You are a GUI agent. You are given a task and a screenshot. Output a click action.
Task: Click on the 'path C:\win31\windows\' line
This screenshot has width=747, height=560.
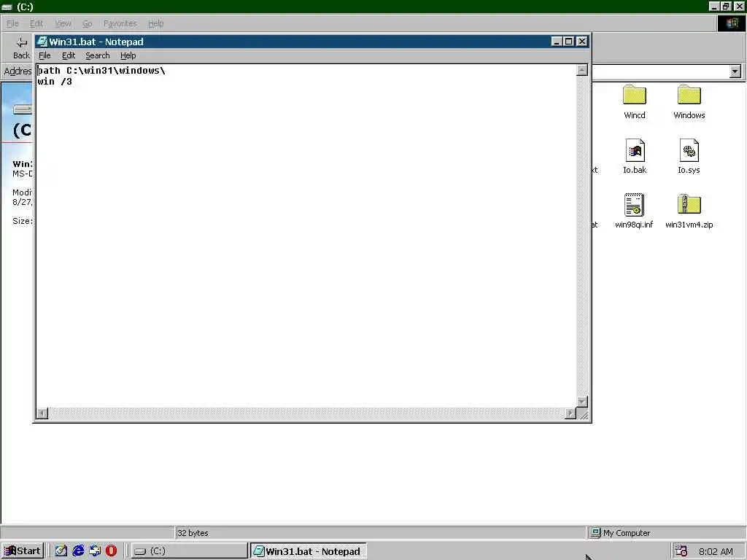[101, 71]
